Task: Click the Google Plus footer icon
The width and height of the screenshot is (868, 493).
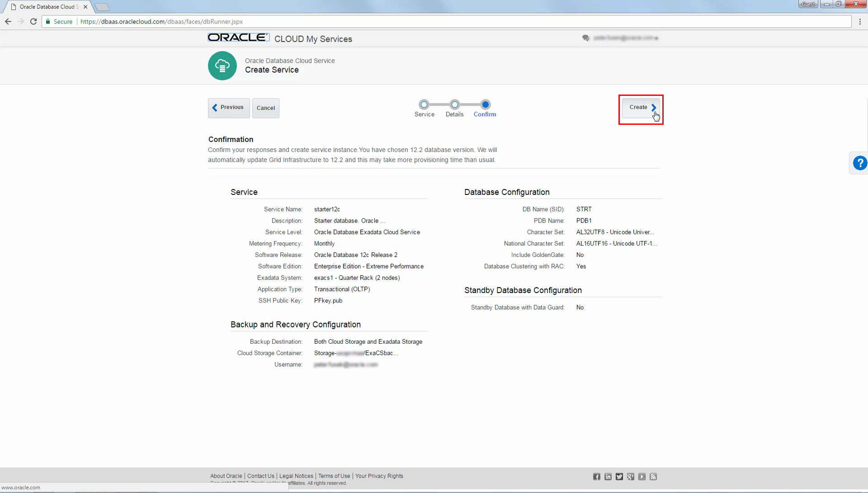Action: (x=631, y=477)
